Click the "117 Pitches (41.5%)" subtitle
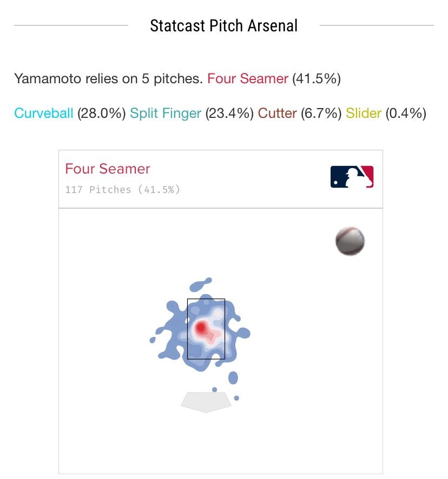Image resolution: width=448 pixels, height=479 pixels. (122, 190)
